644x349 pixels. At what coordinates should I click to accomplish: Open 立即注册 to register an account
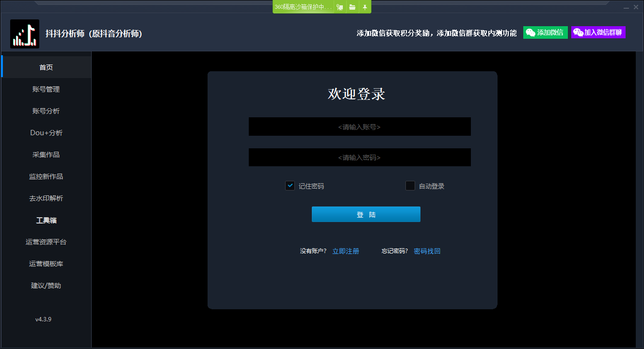345,251
